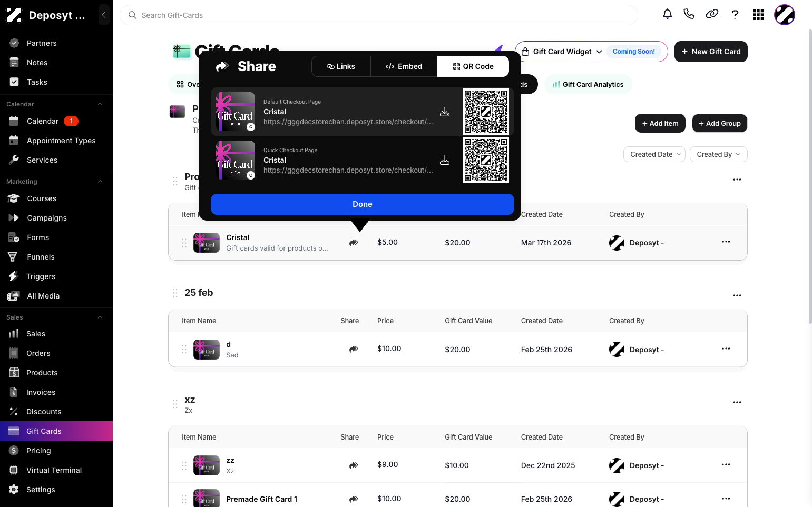
Task: Click the New Gift Card button
Action: point(711,52)
